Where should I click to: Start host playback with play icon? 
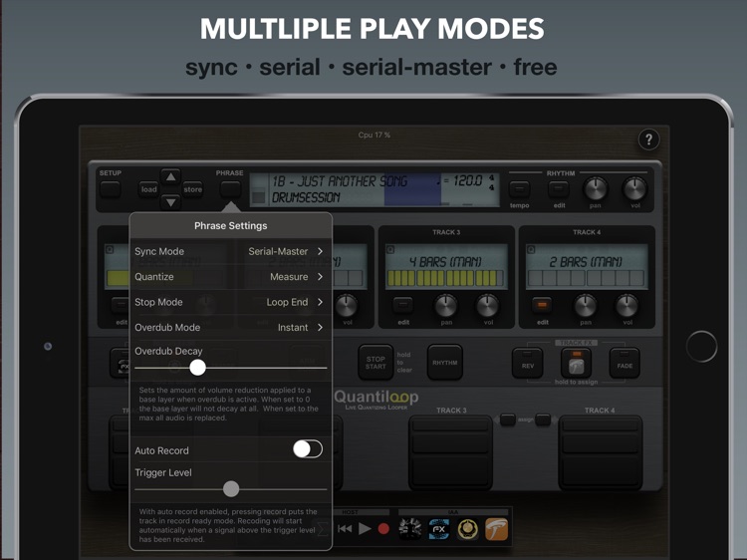click(x=365, y=528)
